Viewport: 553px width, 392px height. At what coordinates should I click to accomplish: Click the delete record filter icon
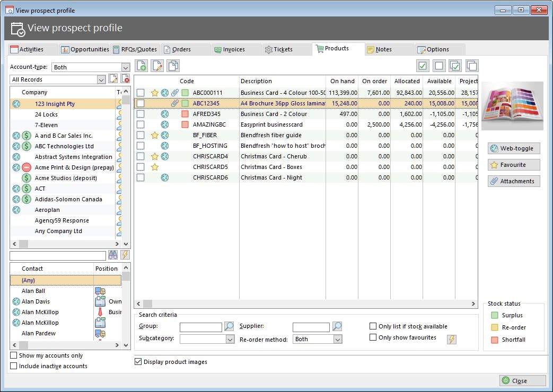(x=125, y=79)
